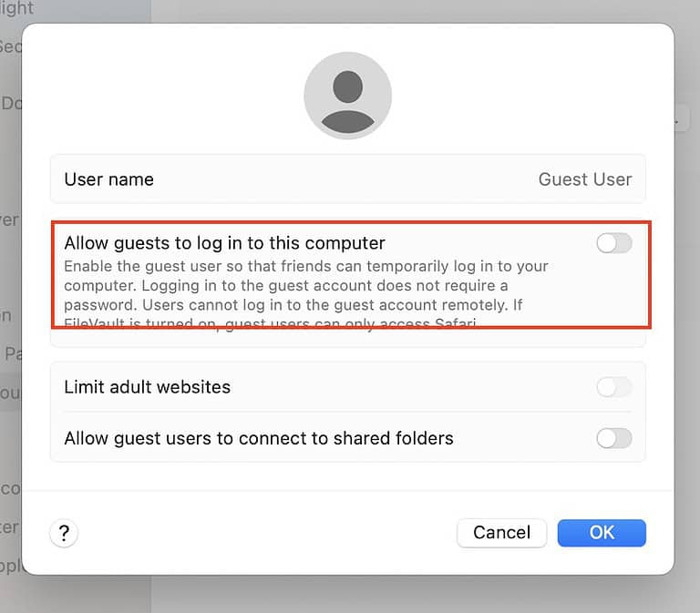Enable Allow guests to log in toggle
The height and width of the screenshot is (613, 700).
coord(613,243)
